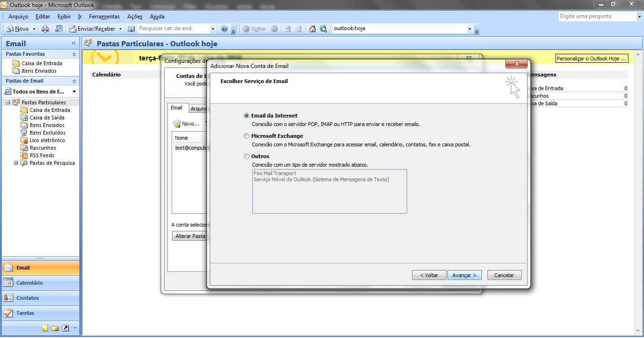This screenshot has width=644, height=338.
Task: Open the Novo button dropdown arrow
Action: point(34,29)
